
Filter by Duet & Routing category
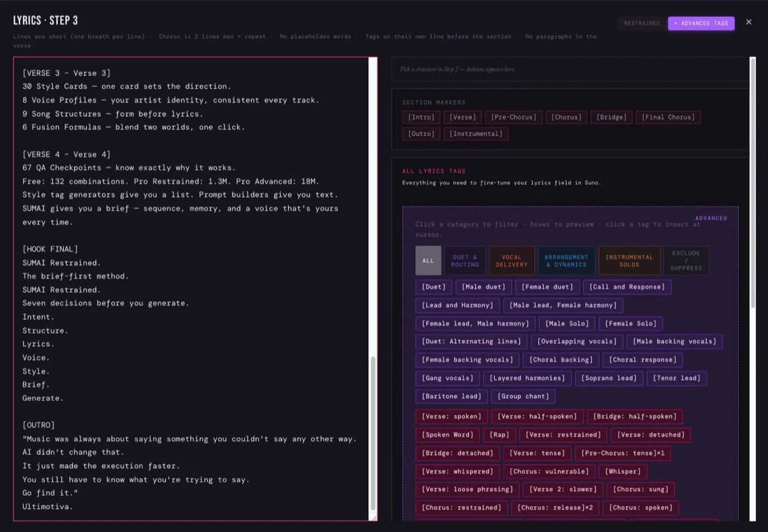[465, 261]
